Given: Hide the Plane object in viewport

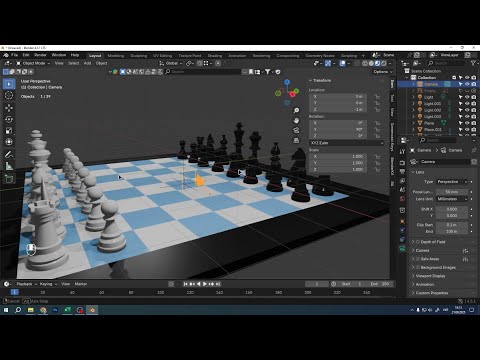Looking at the screenshot, I should pyautogui.click(x=467, y=123).
